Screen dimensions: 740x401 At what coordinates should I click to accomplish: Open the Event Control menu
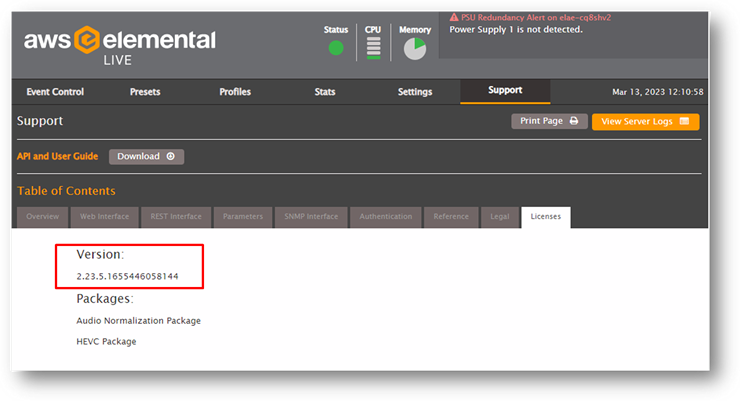[x=55, y=92]
